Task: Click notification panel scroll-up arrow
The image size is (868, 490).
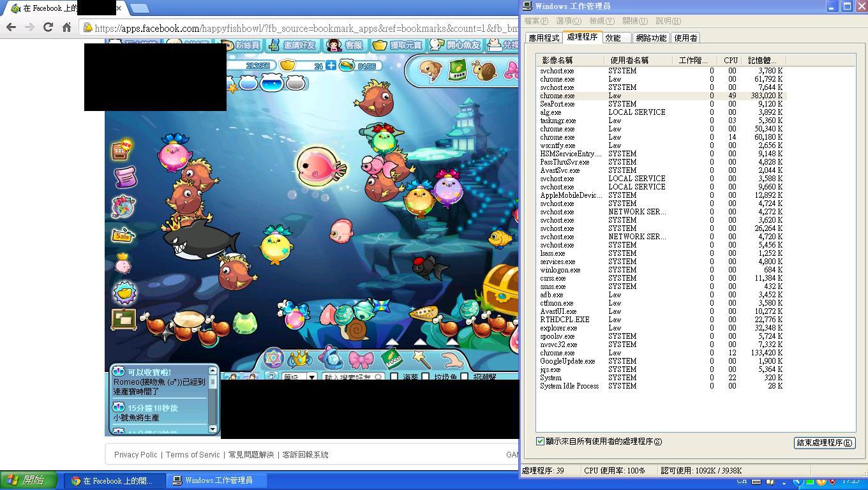Action: [x=213, y=371]
